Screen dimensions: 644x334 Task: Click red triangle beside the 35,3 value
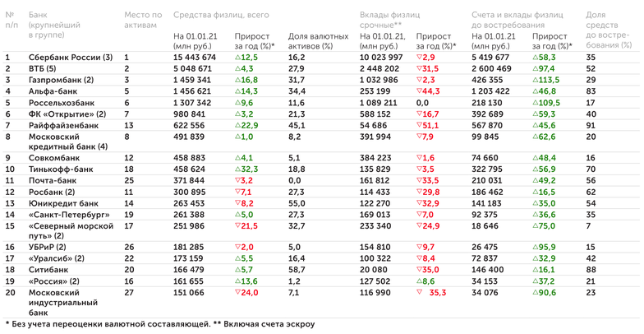[420, 291]
